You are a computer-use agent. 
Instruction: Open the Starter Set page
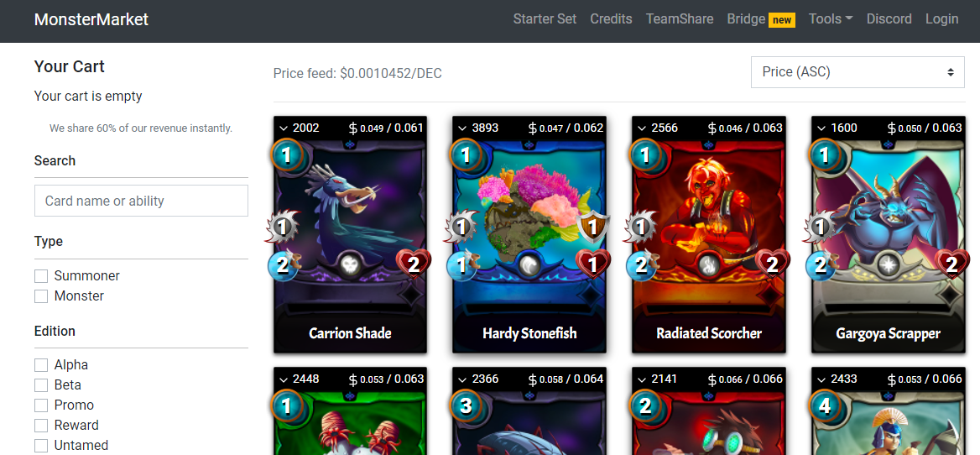(545, 18)
